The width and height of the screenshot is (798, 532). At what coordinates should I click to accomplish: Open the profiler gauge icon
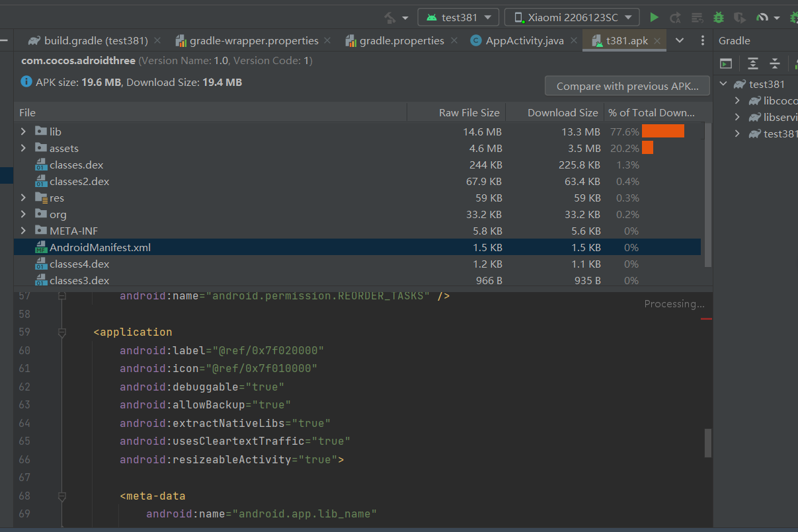[762, 18]
